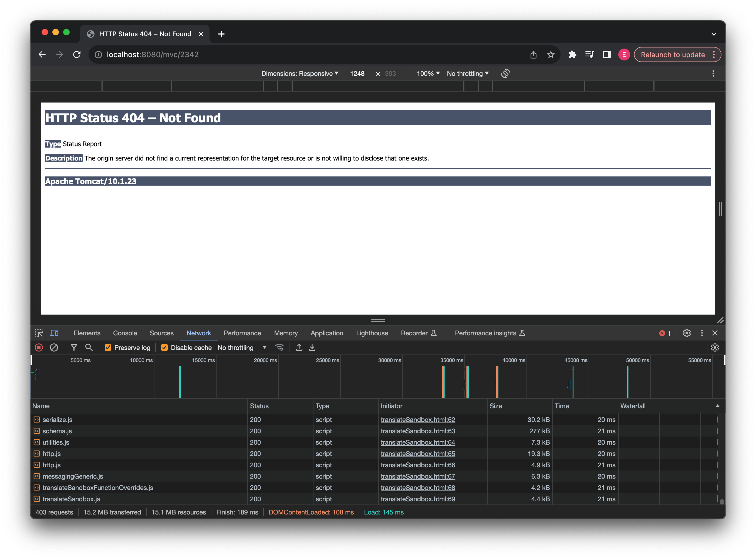Open the translateSandbox.html:62 initiator link
This screenshot has height=559, width=756.
point(417,420)
